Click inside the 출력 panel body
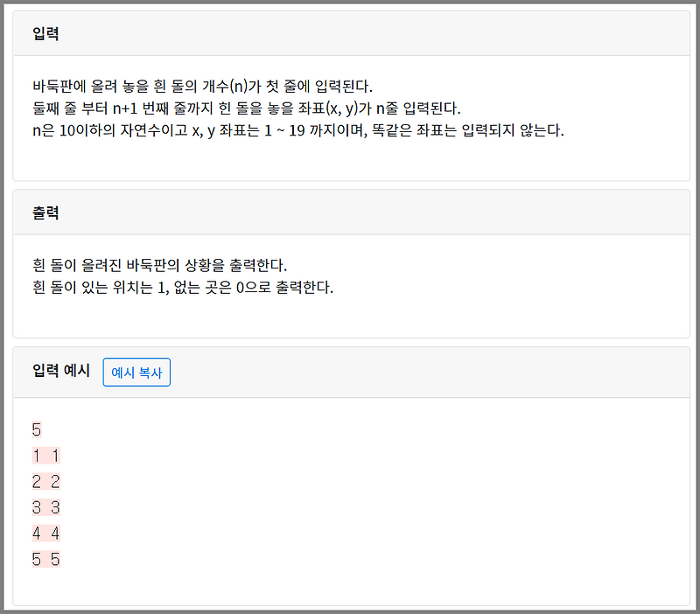 (x=350, y=278)
